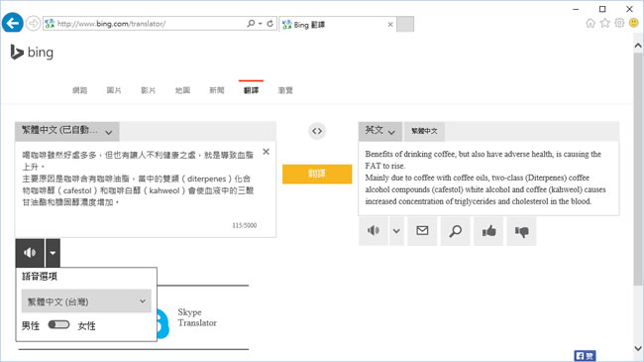644x362 pixels.
Task: Click the 男性 label
Action: click(x=31, y=325)
